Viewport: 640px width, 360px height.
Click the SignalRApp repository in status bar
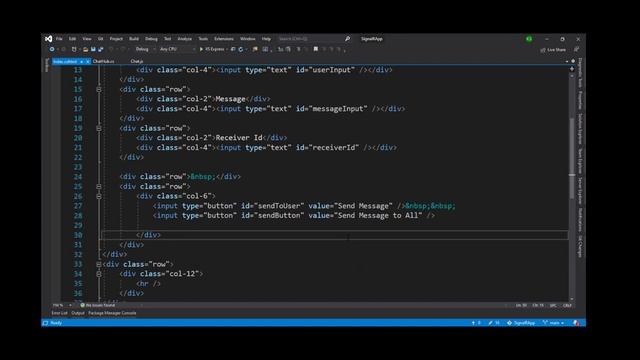tap(521, 323)
